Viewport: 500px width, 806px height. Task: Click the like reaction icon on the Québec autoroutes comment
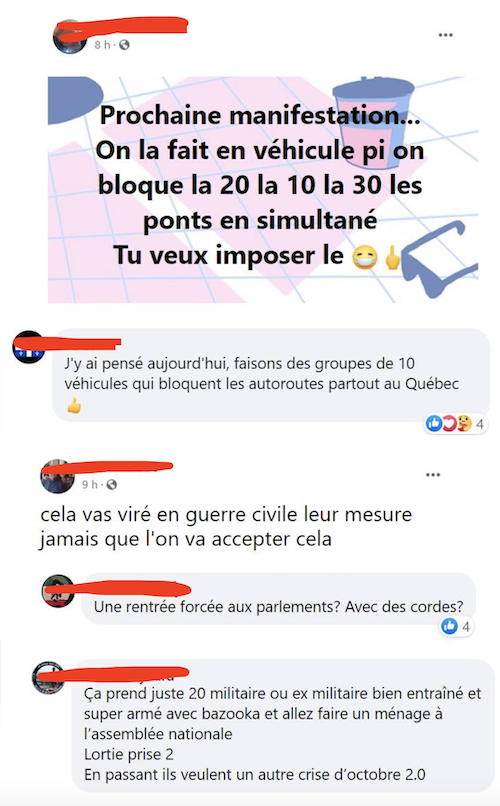click(434, 424)
